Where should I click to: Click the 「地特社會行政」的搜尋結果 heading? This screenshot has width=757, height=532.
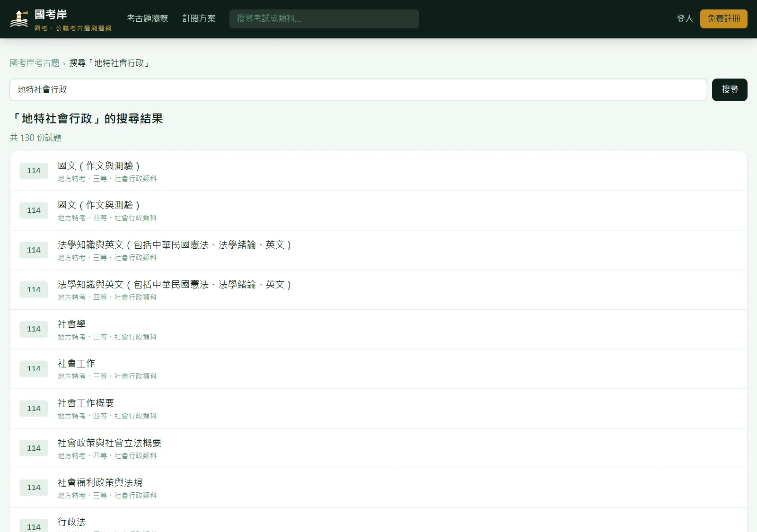[87, 119]
